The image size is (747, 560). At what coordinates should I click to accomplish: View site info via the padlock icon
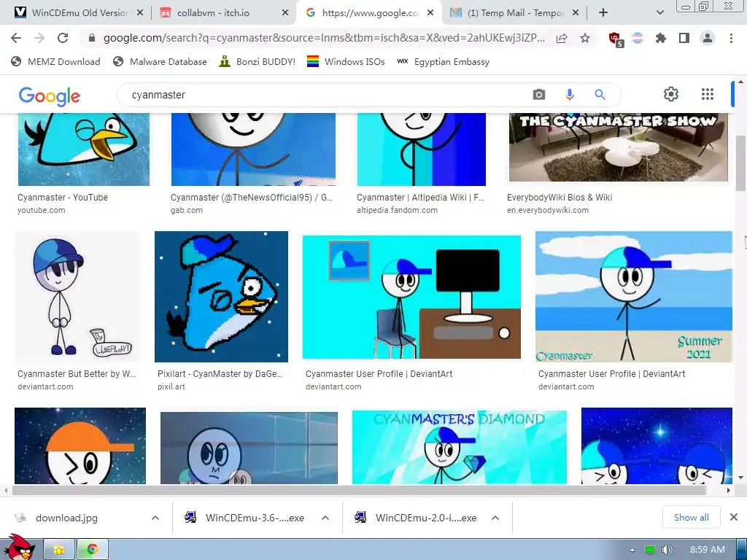(92, 38)
